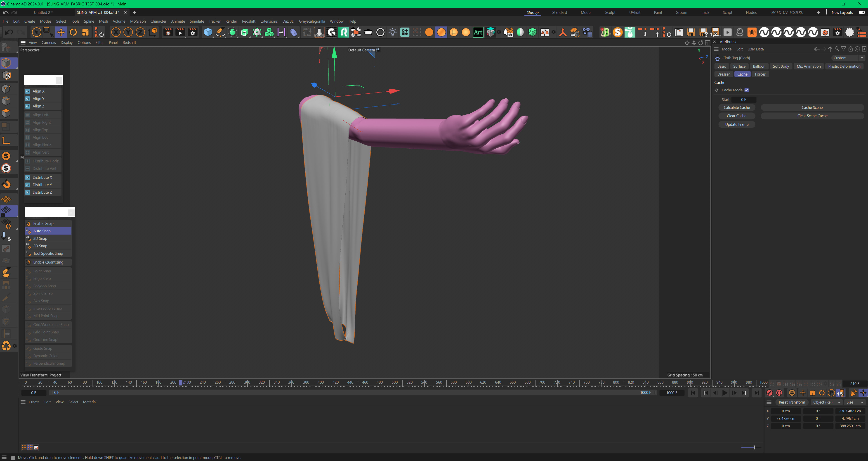Image resolution: width=868 pixels, height=461 pixels.
Task: Click the search magnifier in Attributes panel
Action: point(837,49)
